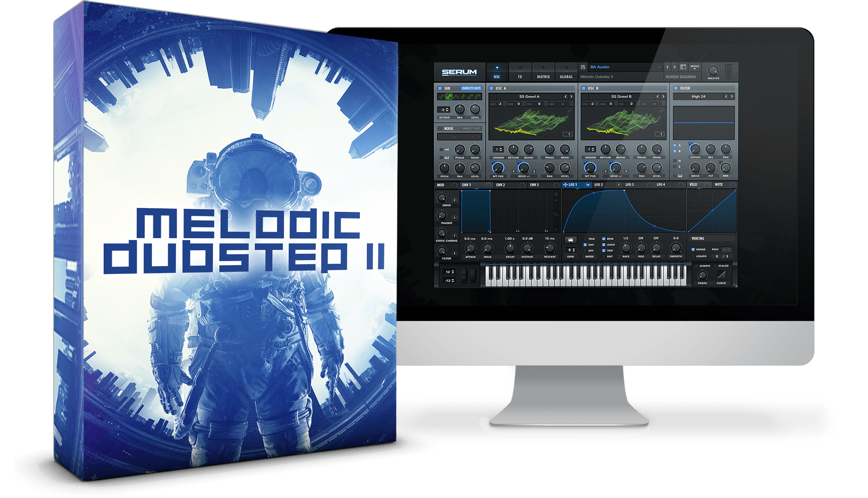The image size is (868, 498).
Task: Click the envelope lock icon
Action: click(x=556, y=194)
